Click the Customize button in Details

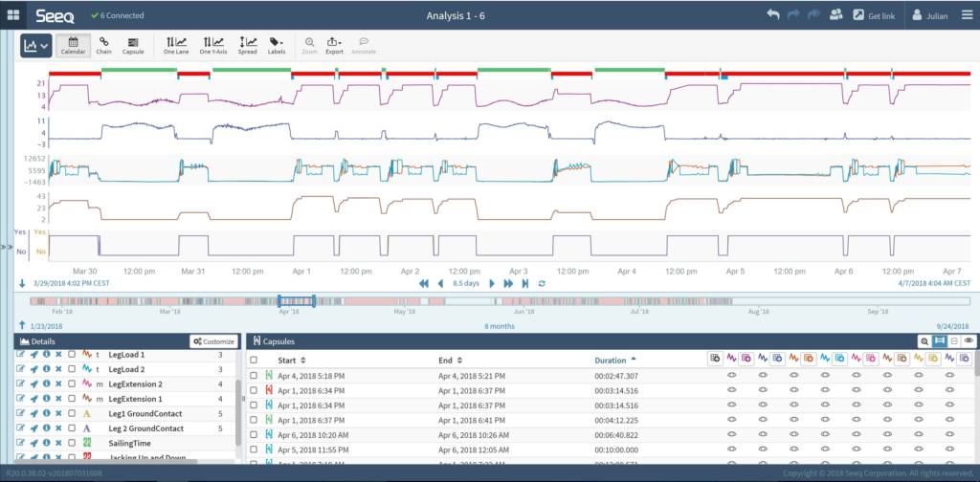214,341
